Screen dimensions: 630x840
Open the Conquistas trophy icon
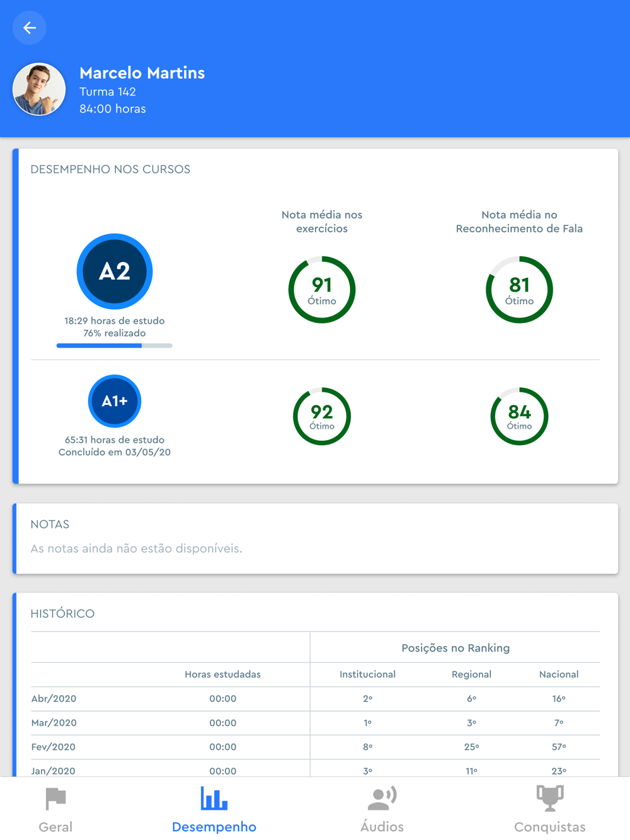tap(550, 798)
